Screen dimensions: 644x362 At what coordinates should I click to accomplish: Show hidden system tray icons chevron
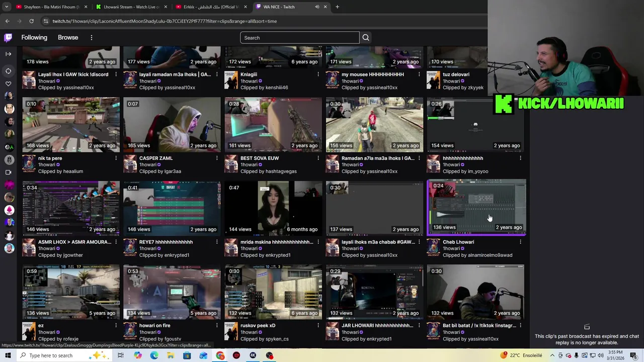pyautogui.click(x=552, y=355)
